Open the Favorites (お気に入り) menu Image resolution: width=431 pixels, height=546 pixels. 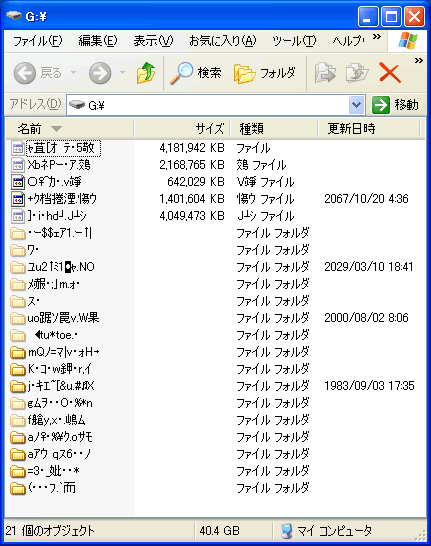click(222, 41)
